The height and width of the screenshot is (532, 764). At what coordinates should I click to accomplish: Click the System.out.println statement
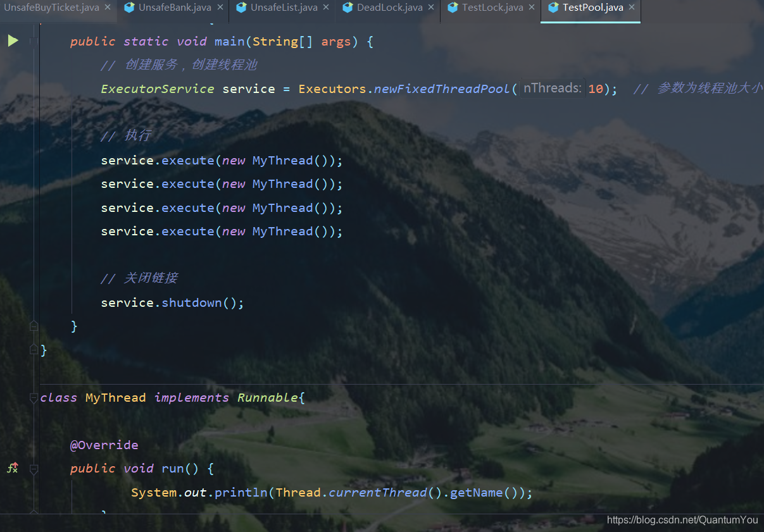point(332,492)
